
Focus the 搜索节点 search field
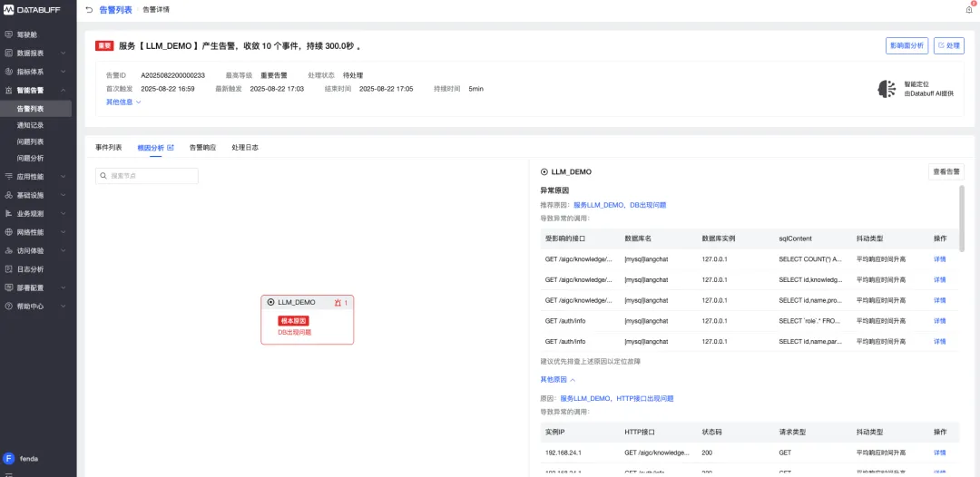(147, 176)
